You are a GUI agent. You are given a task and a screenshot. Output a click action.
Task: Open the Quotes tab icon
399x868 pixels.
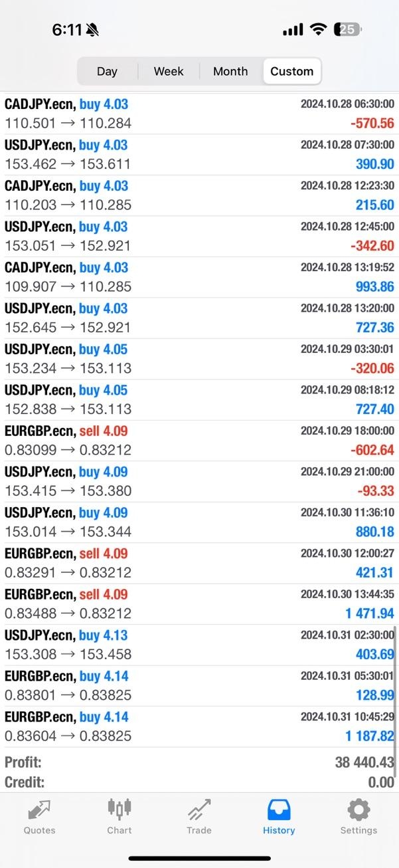39,810
